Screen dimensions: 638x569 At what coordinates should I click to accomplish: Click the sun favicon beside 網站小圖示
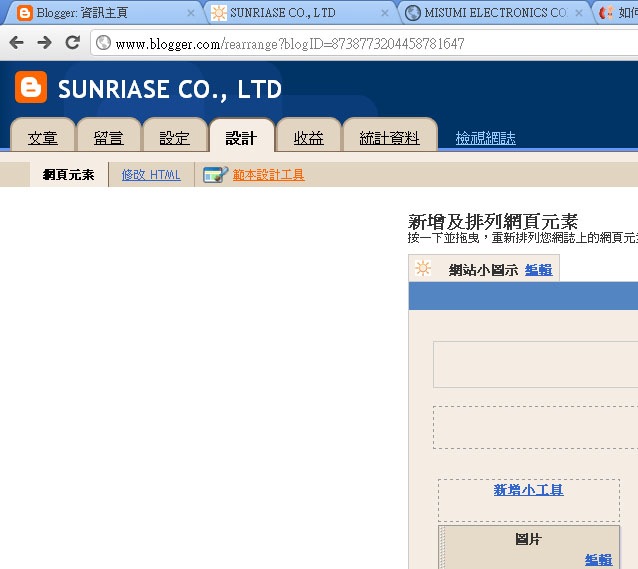click(423, 268)
